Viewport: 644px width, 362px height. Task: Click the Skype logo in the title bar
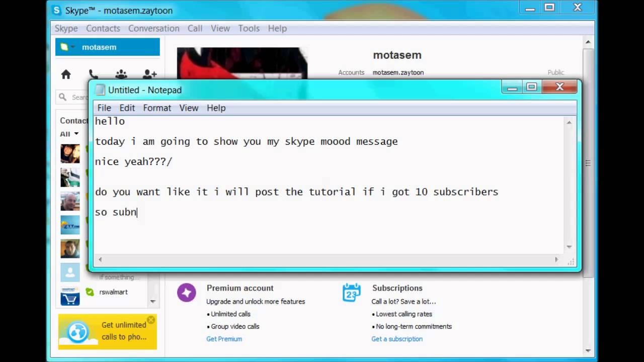57,10
